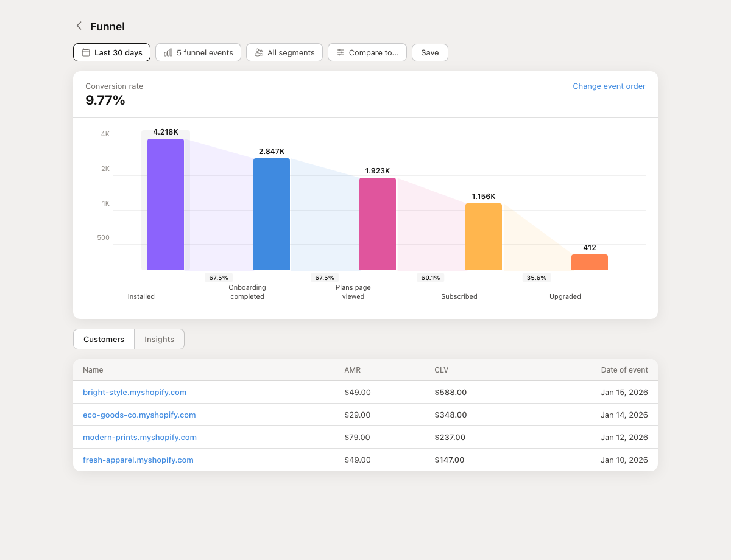Open the Last 30 days date picker
Screen dimensions: 731x560
tap(111, 52)
